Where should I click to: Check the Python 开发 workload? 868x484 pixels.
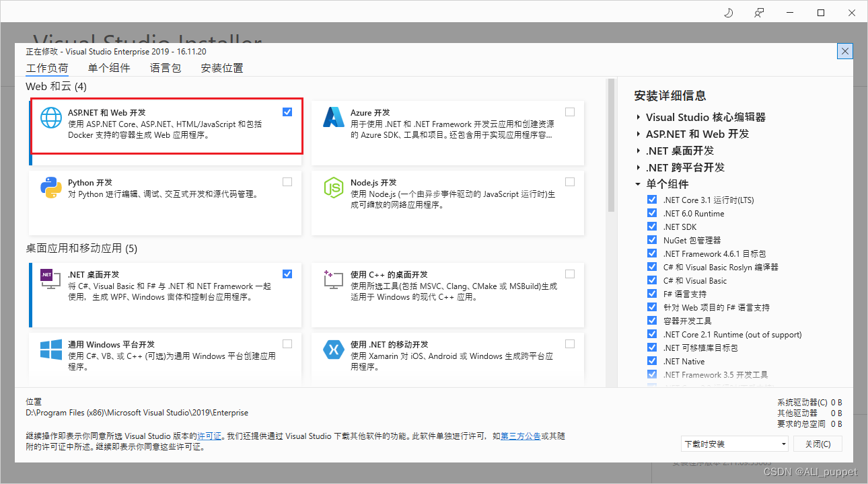click(287, 182)
